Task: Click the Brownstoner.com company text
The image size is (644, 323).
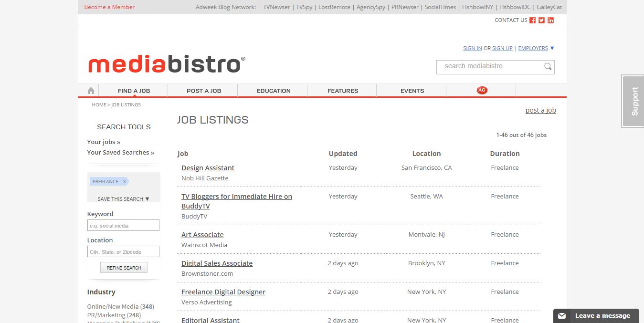Action: pos(207,273)
